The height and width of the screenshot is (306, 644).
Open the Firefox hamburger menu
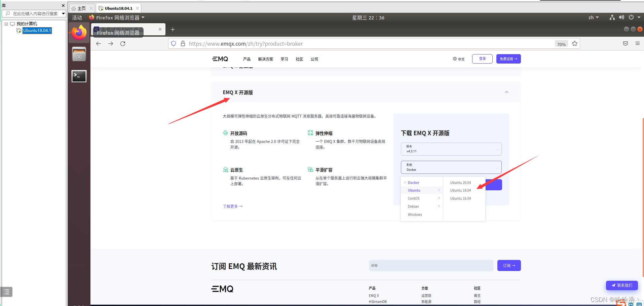(638, 44)
